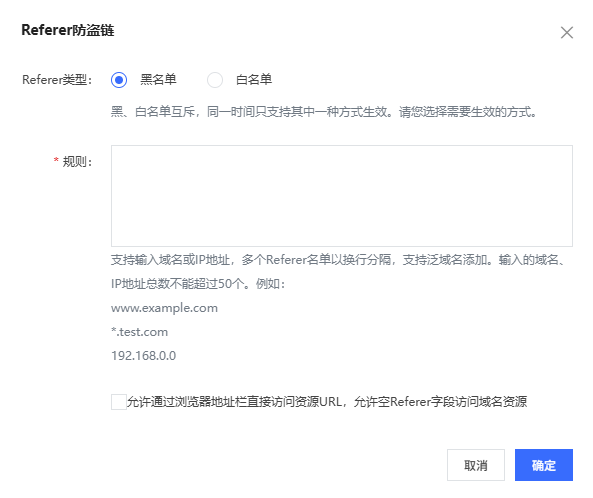This screenshot has height=498, width=593.
Task: Click the *.test.com example text
Action: tap(140, 332)
